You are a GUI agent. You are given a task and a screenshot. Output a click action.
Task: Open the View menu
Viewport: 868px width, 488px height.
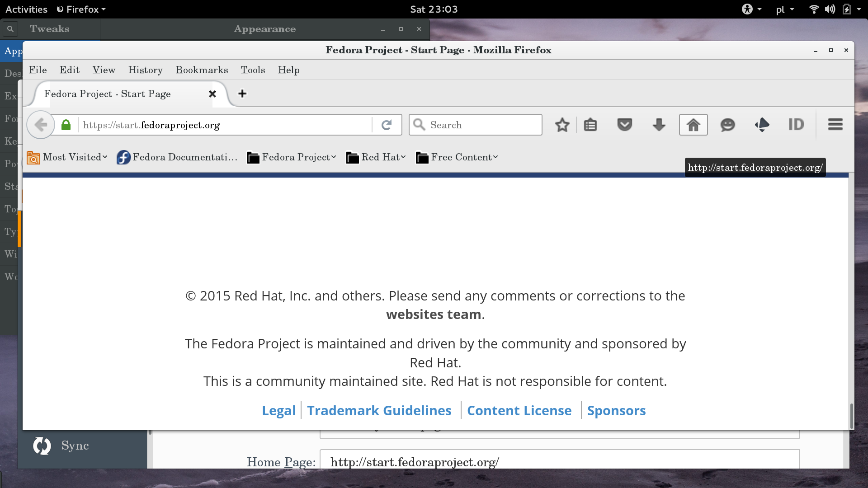104,70
